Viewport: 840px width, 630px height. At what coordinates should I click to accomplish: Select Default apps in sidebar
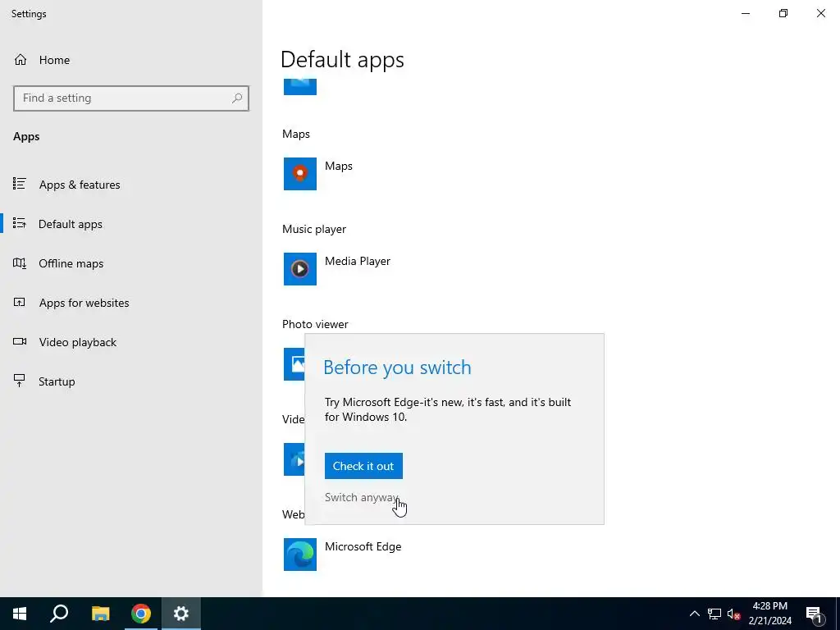point(71,224)
